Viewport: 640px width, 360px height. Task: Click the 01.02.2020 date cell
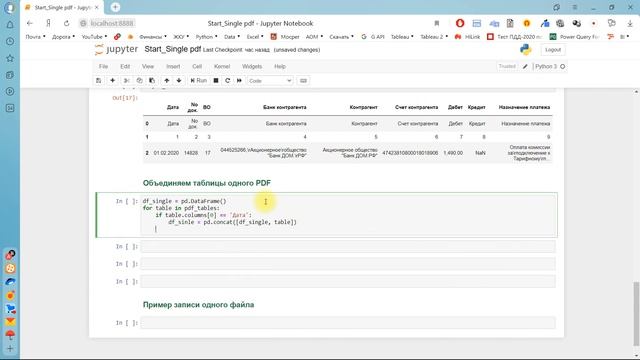(x=166, y=153)
